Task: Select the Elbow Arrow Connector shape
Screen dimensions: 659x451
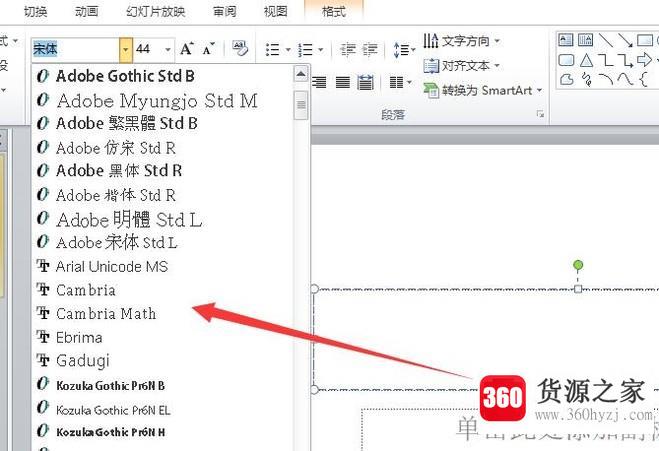Action: coord(625,60)
